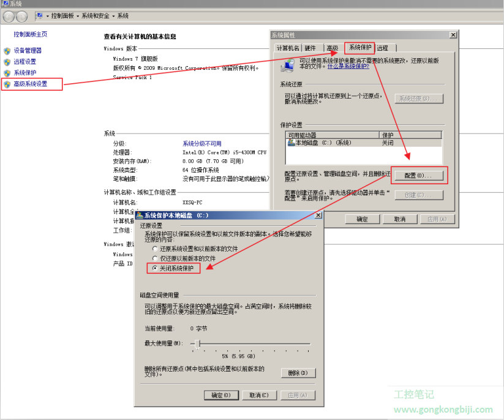
Task: Open 高级系统设置 link
Action: click(x=31, y=84)
